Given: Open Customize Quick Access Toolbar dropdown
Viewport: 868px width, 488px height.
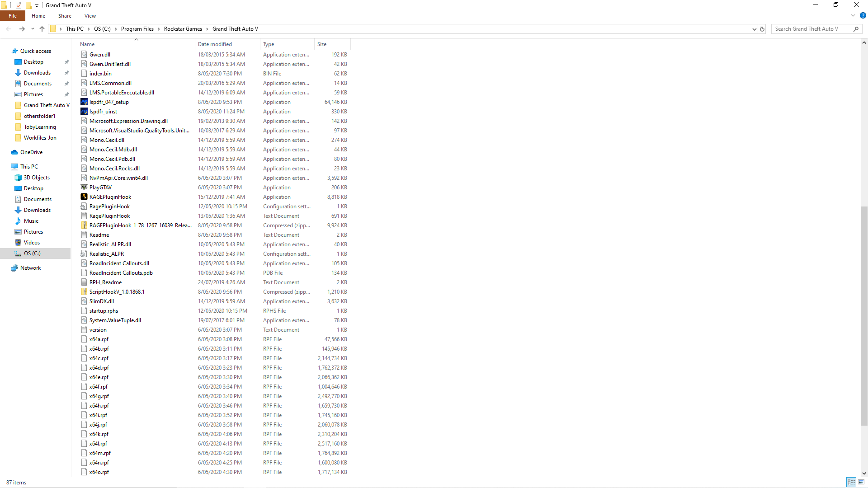Looking at the screenshot, I should (x=37, y=5).
